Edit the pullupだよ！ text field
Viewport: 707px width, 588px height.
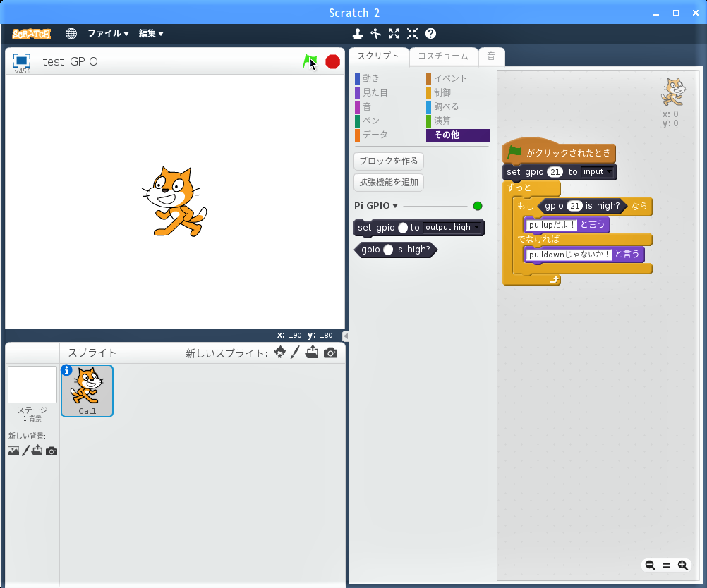coord(552,225)
